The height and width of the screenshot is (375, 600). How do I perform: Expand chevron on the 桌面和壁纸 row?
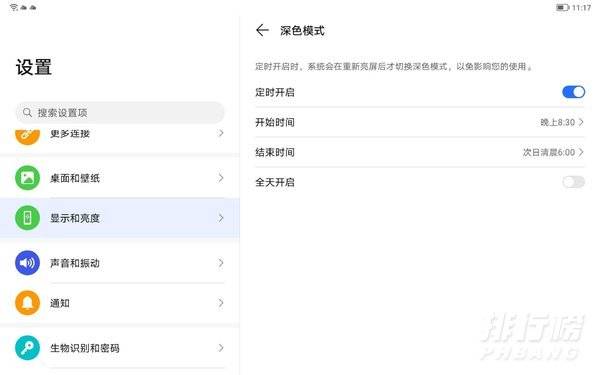(221, 178)
